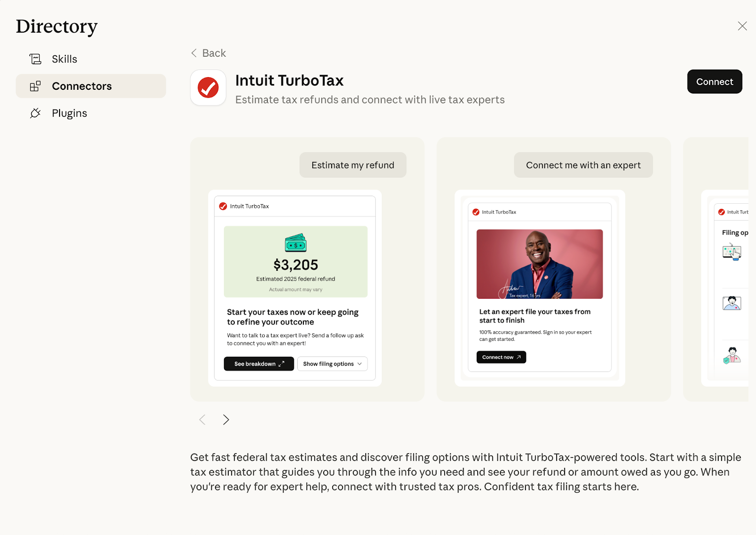Dismiss the Directory with the X
756x535 pixels.
coord(742,26)
